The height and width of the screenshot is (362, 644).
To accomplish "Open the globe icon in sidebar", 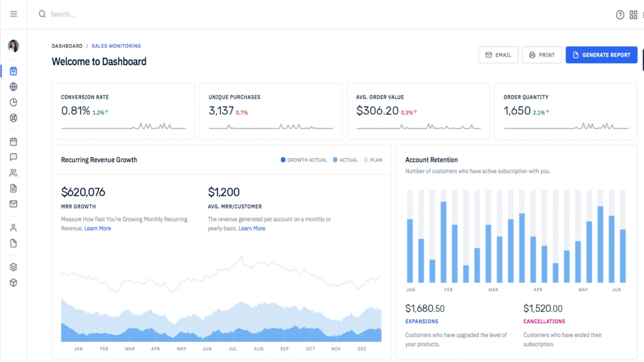I will pos(14,87).
